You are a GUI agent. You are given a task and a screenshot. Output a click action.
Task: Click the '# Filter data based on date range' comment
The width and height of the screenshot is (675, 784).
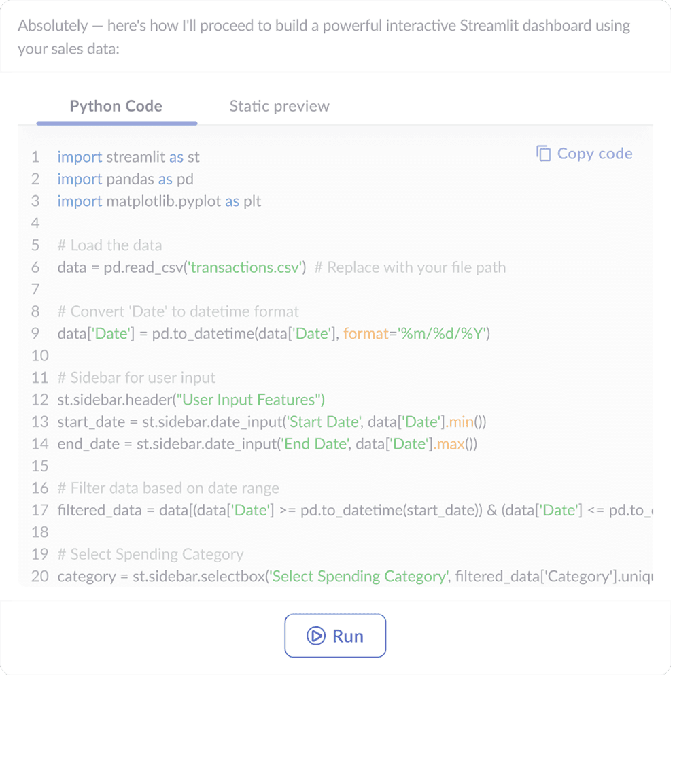[168, 488]
